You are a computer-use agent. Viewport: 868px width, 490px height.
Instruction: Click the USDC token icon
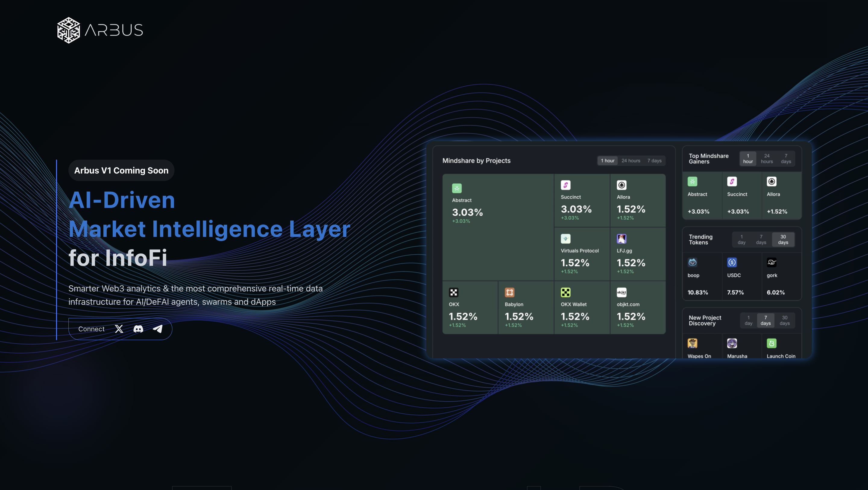[731, 262]
